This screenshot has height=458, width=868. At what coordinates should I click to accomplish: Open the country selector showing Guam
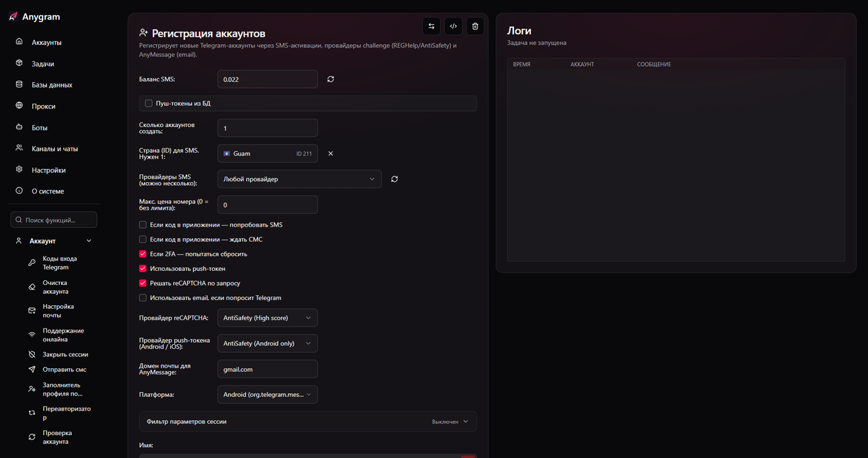[x=268, y=153]
